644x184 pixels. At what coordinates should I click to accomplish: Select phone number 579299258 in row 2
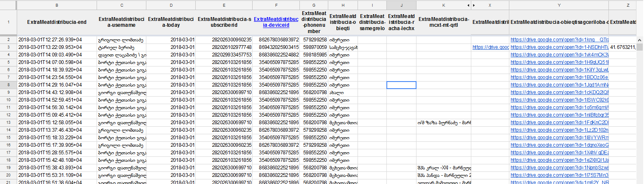(x=314, y=40)
